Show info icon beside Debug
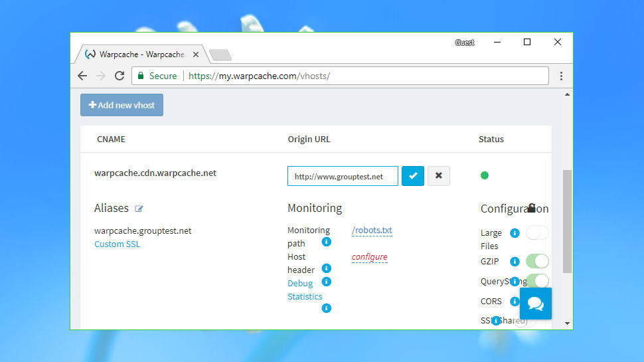This screenshot has width=644, height=362. (x=327, y=282)
